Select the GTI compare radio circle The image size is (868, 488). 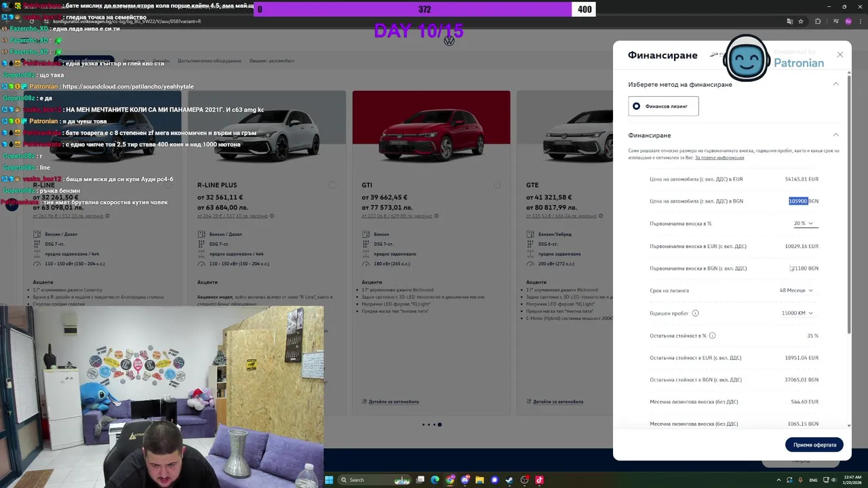coord(497,185)
